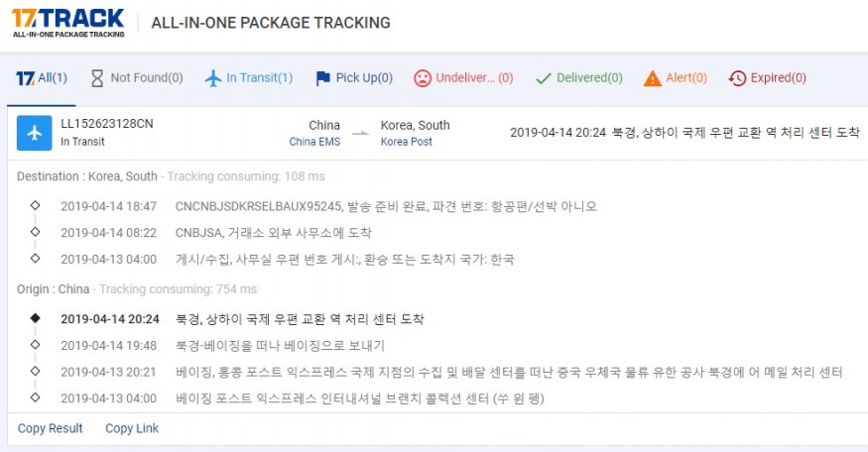Viewport: 868px width, 452px height.
Task: Click the hourglass Not Found icon
Action: pos(97,78)
